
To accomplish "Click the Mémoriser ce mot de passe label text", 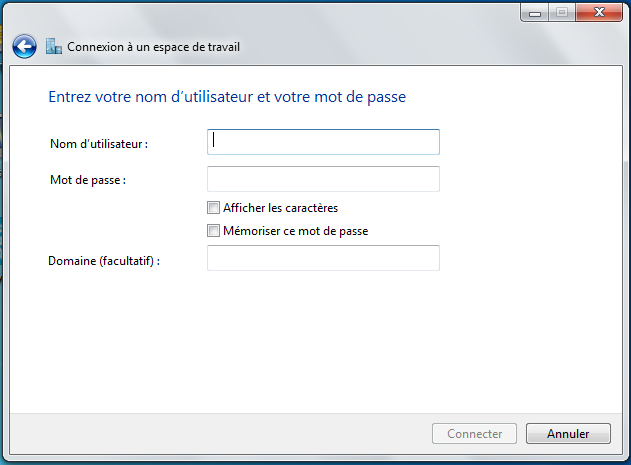I will [295, 231].
